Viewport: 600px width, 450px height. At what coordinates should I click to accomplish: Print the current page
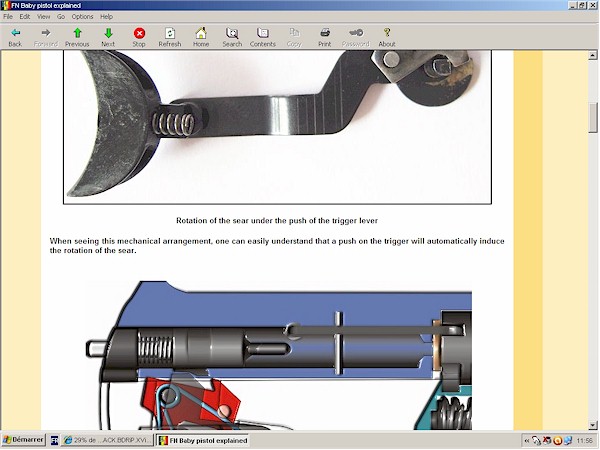325,38
